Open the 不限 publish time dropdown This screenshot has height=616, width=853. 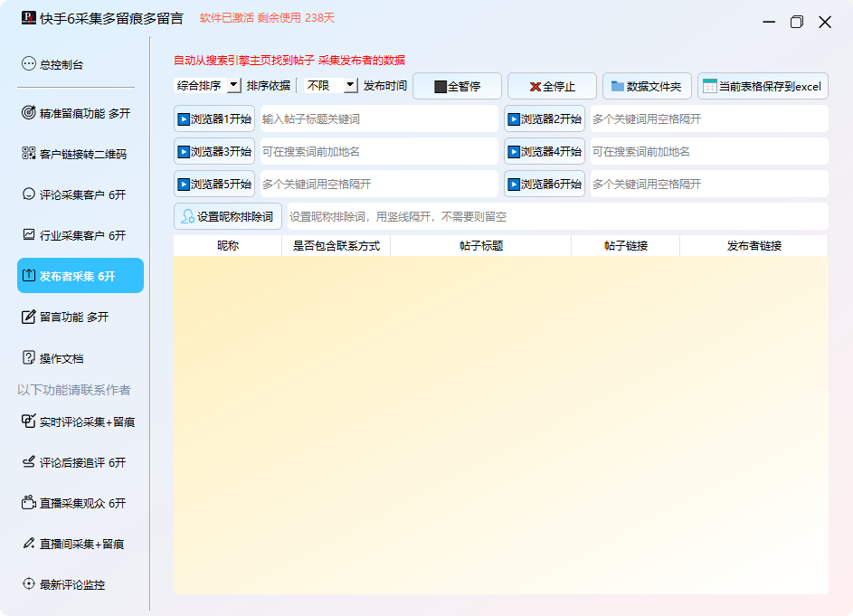pyautogui.click(x=350, y=86)
